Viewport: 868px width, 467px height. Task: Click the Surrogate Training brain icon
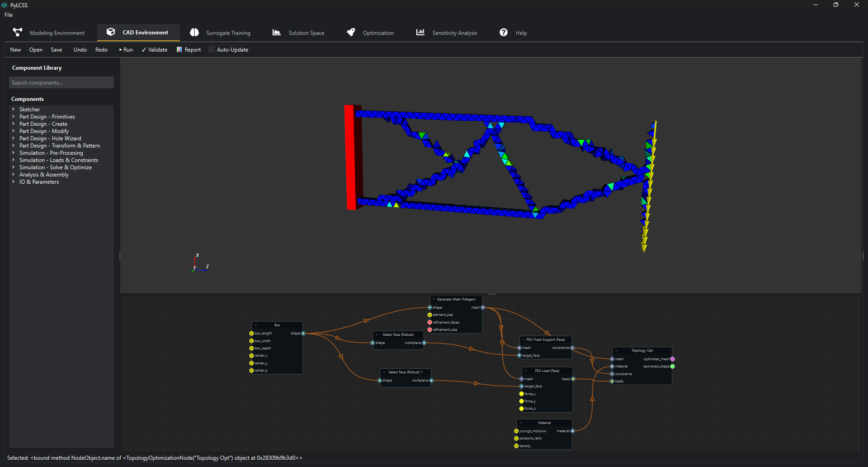tap(194, 33)
